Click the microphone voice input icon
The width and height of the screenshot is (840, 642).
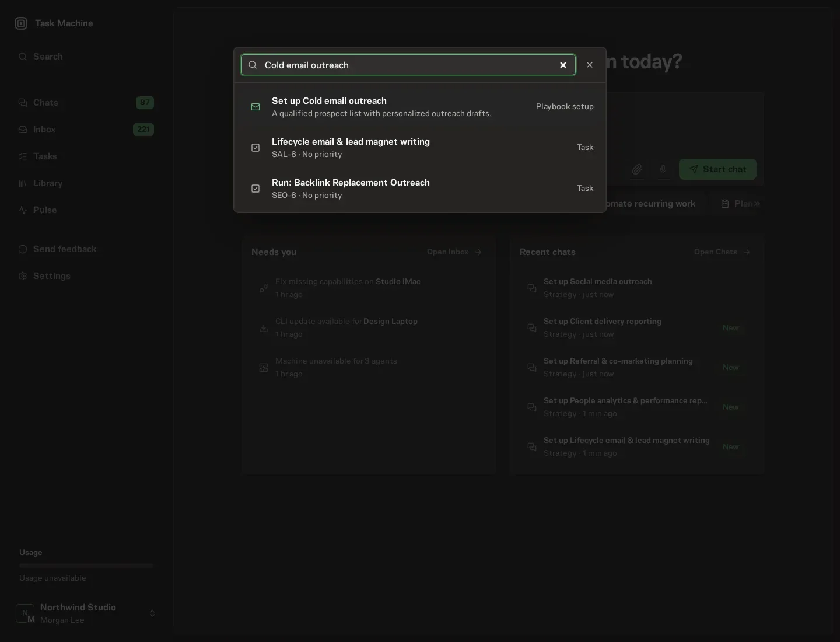coord(663,169)
